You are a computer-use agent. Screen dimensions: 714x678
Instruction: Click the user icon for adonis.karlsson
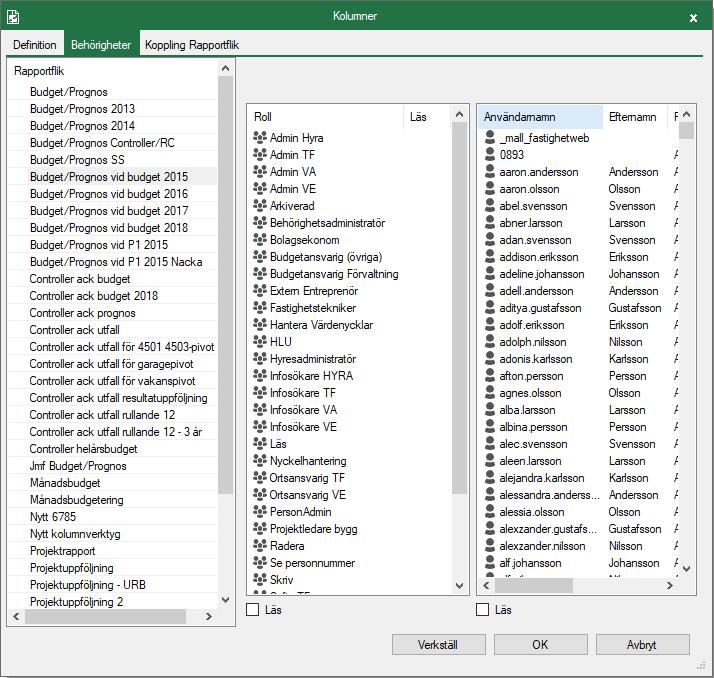[490, 358]
